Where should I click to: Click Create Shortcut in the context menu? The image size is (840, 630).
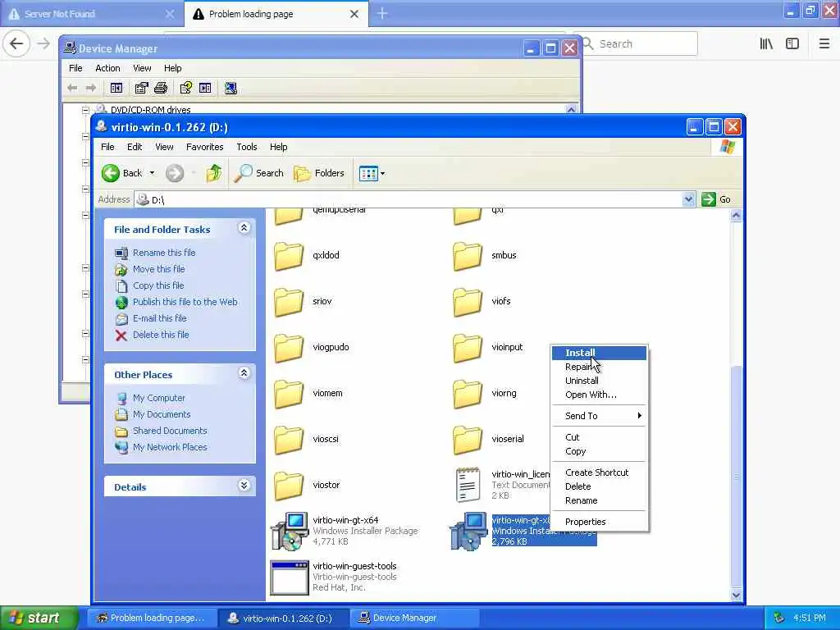pos(599,472)
